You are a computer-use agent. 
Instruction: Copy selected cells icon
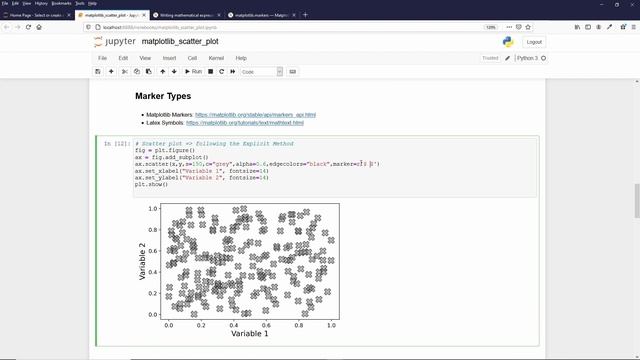[137, 71]
